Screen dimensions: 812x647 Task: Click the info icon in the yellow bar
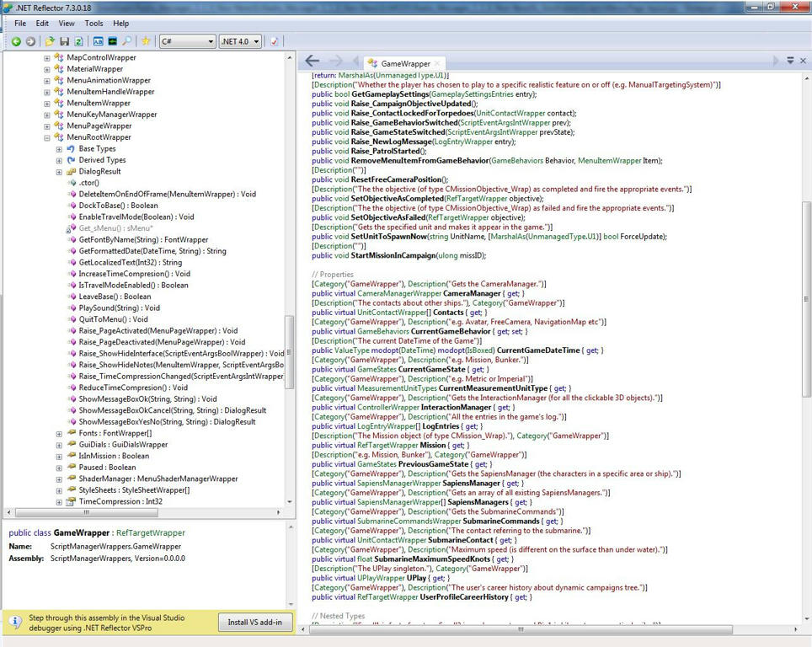15,622
